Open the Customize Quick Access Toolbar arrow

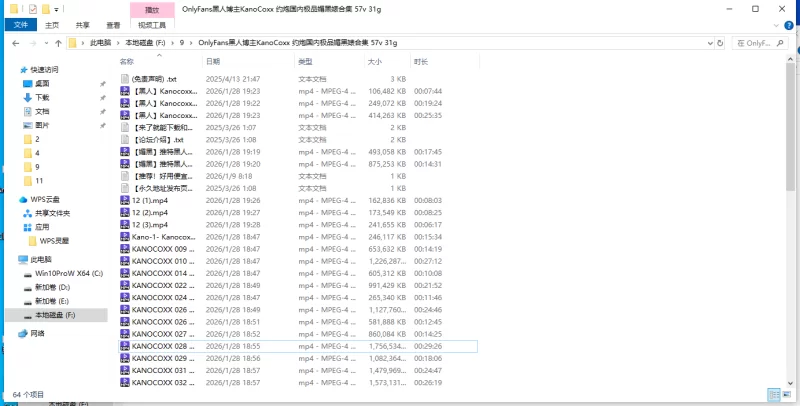(56, 9)
